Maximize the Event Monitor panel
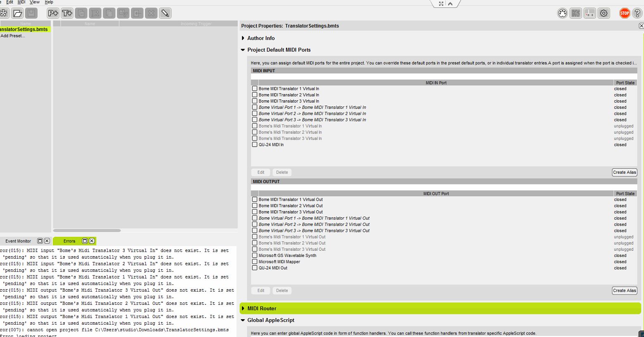644x337 pixels. coord(40,241)
